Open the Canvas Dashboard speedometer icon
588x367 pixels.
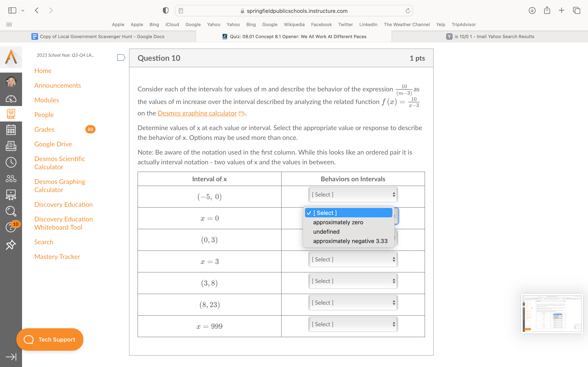coord(11,99)
